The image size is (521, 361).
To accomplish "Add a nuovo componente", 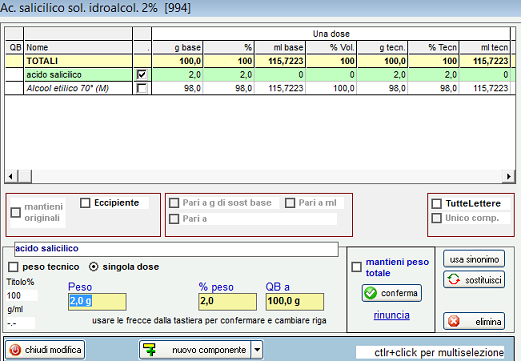I will (195, 350).
